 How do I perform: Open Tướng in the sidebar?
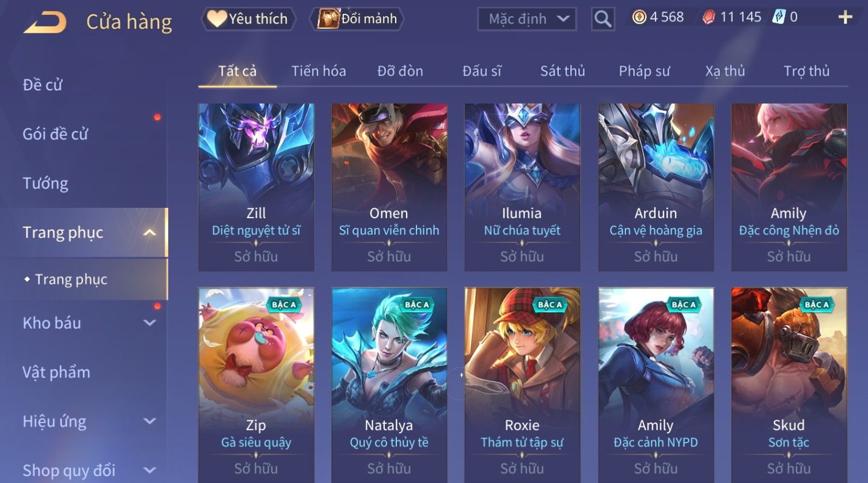click(46, 183)
